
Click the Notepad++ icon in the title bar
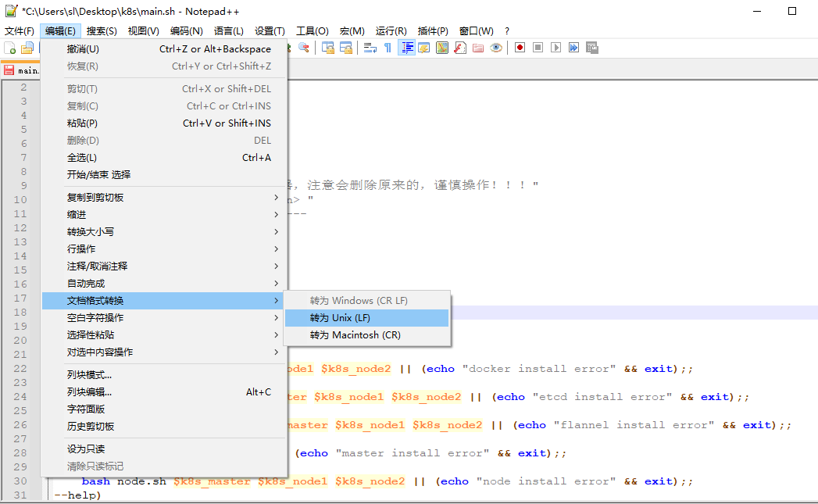coord(11,11)
